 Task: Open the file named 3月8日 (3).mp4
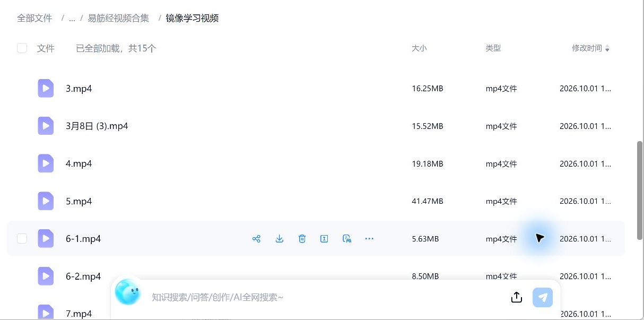coord(97,126)
